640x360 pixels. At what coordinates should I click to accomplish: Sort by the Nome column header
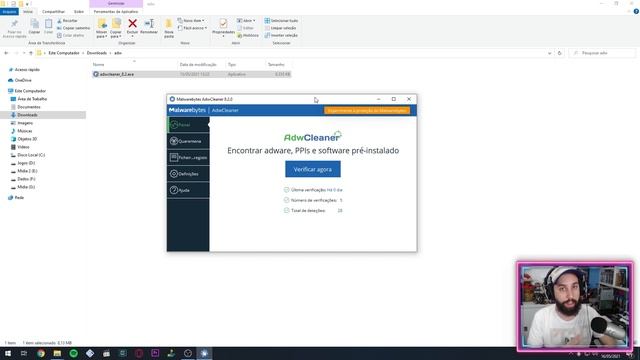98,64
